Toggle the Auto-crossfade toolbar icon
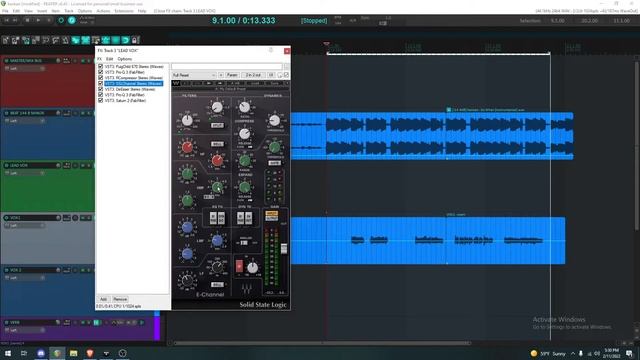 coord(76,40)
